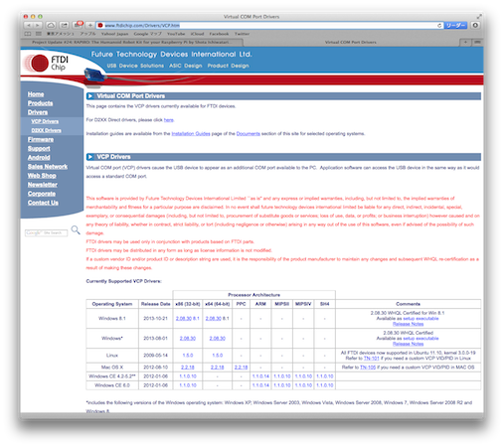This screenshot has height=447, width=504.
Task: Download the Windows 8.1 x64 2.08.30 driver
Action: click(x=214, y=318)
